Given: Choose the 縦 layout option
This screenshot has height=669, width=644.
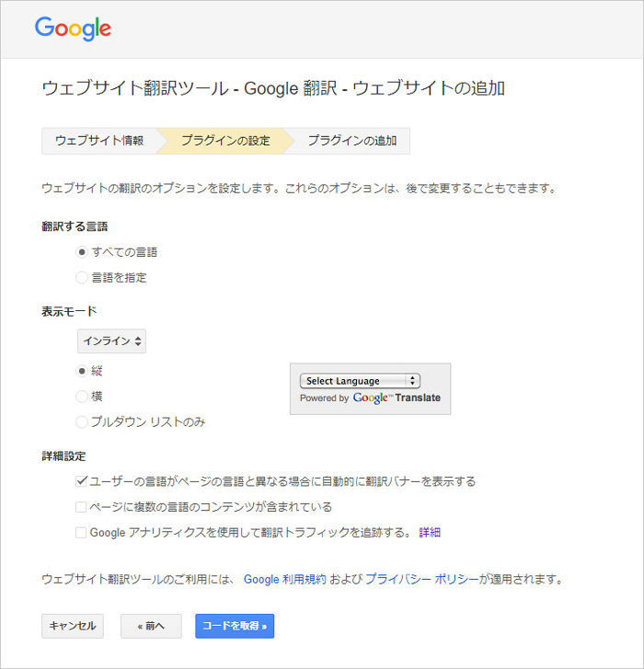Looking at the screenshot, I should click(82, 371).
